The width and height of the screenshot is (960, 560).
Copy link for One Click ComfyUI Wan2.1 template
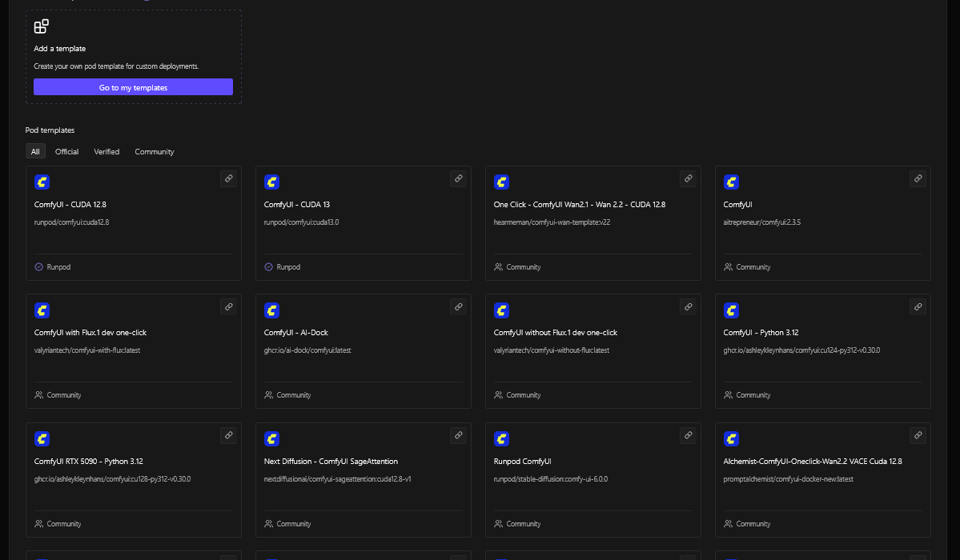[x=688, y=178]
